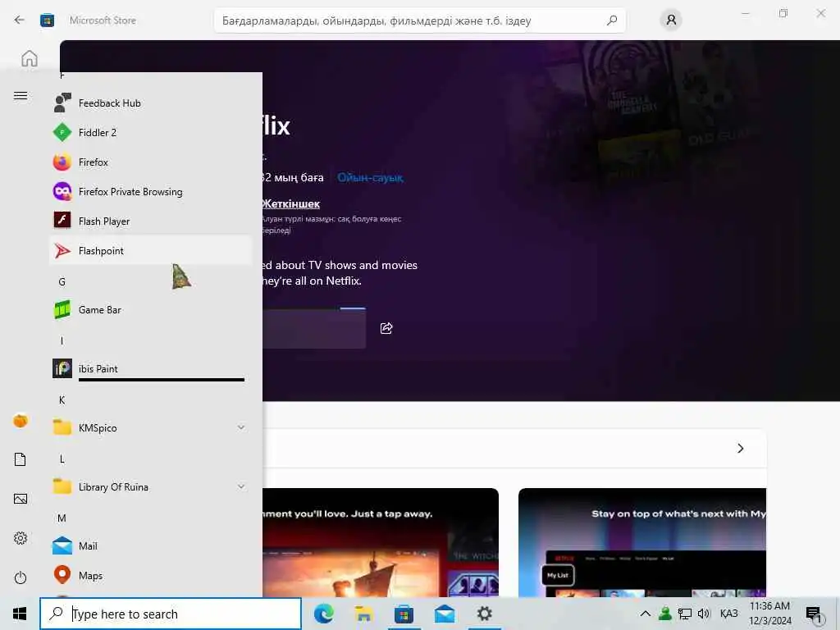The height and width of the screenshot is (630, 840).
Task: Click the letter L section header
Action: [x=62, y=459]
